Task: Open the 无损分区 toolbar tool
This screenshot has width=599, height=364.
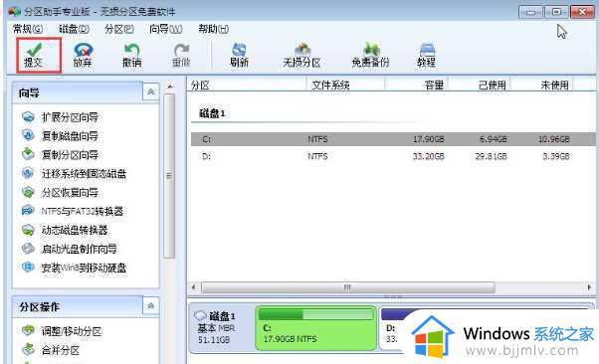Action: [x=301, y=56]
